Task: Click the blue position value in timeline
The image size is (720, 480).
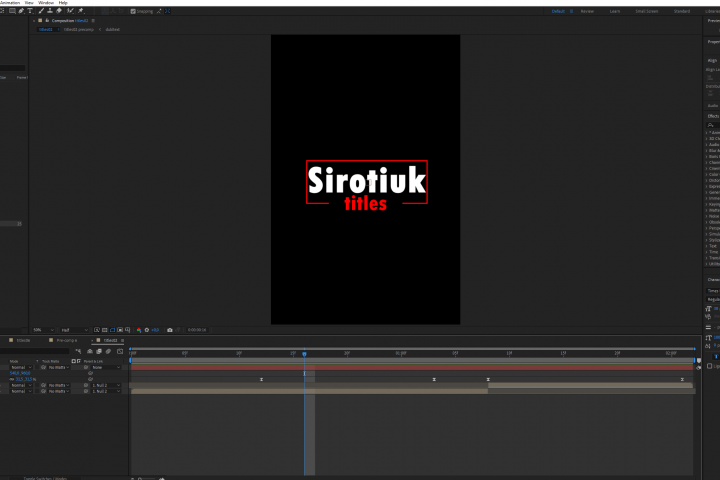Action: point(20,373)
